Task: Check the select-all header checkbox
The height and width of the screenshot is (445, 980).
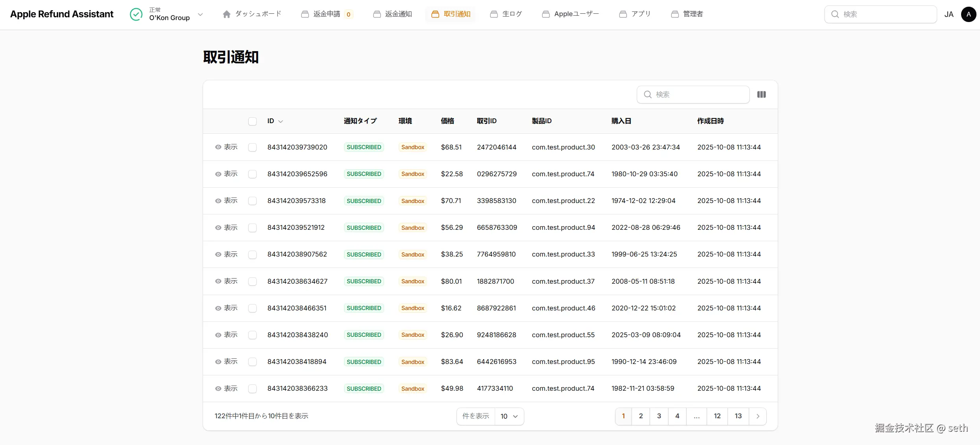Action: [x=252, y=121]
